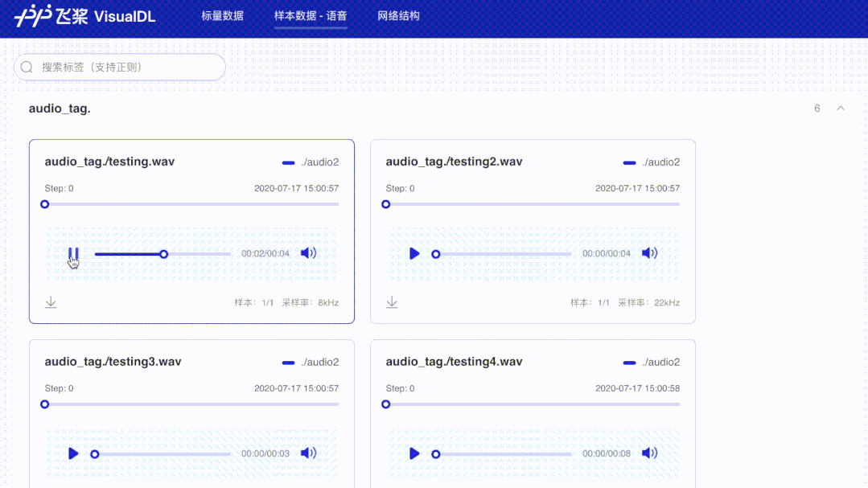Pause playback of testing.wav audio
Screen dimensions: 868x488
(x=73, y=253)
